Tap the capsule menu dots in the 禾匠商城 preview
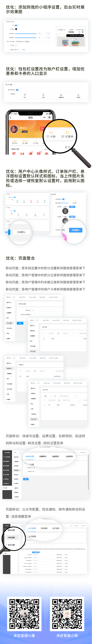Screen dimensions: 92x644 pos(79,32)
